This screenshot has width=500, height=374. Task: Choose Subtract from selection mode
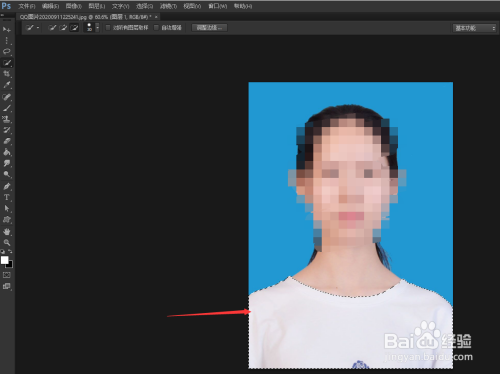(x=74, y=28)
